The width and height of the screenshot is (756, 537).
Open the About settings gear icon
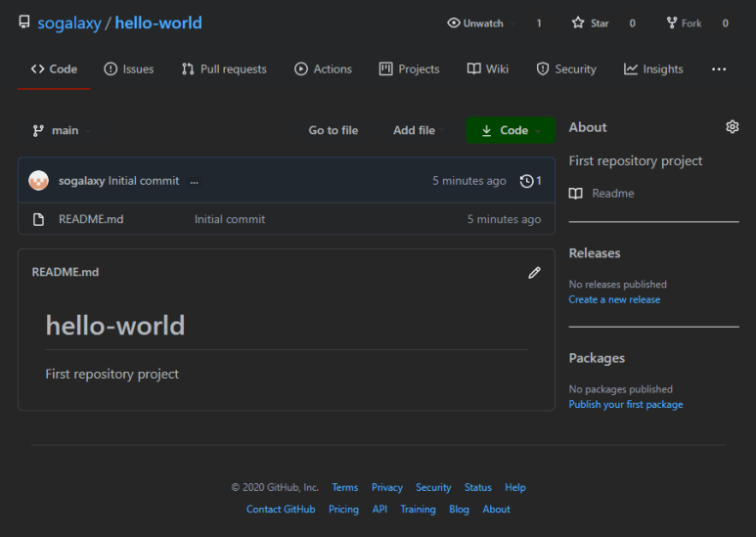coord(732,127)
